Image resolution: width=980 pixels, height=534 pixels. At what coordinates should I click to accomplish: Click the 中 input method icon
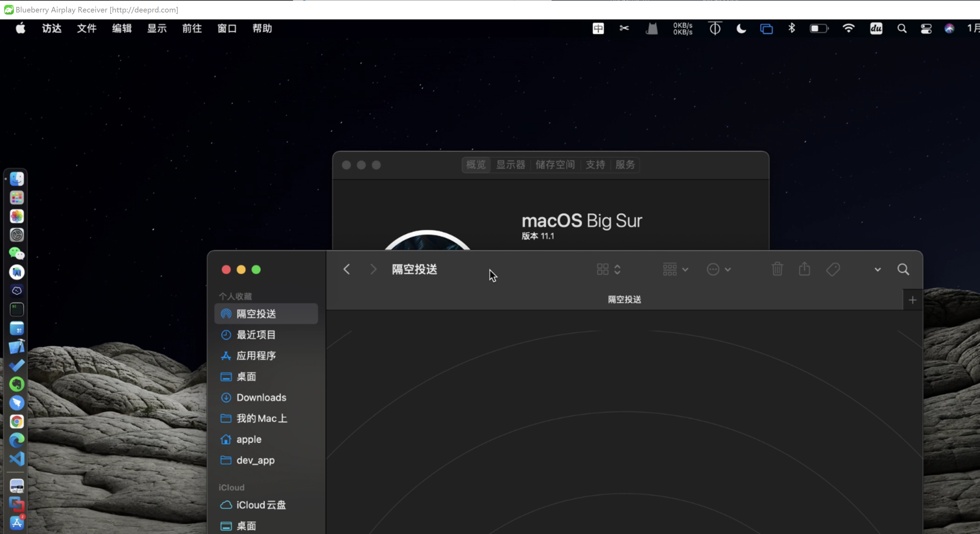click(x=598, y=28)
